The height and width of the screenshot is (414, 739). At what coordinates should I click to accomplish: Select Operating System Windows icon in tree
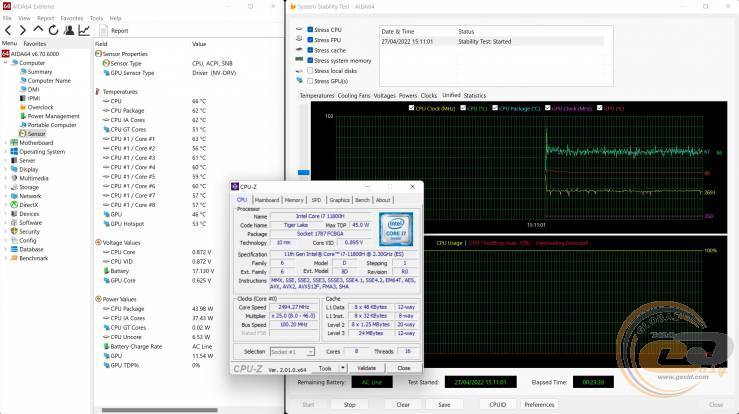tap(14, 152)
